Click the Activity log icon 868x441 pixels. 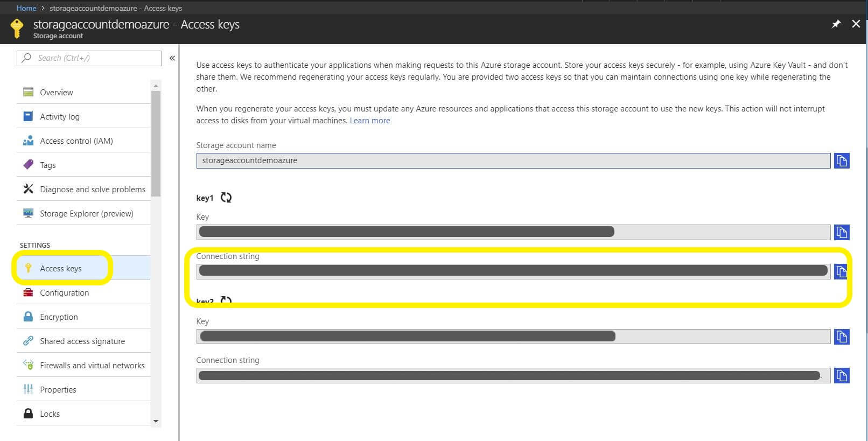(x=29, y=116)
